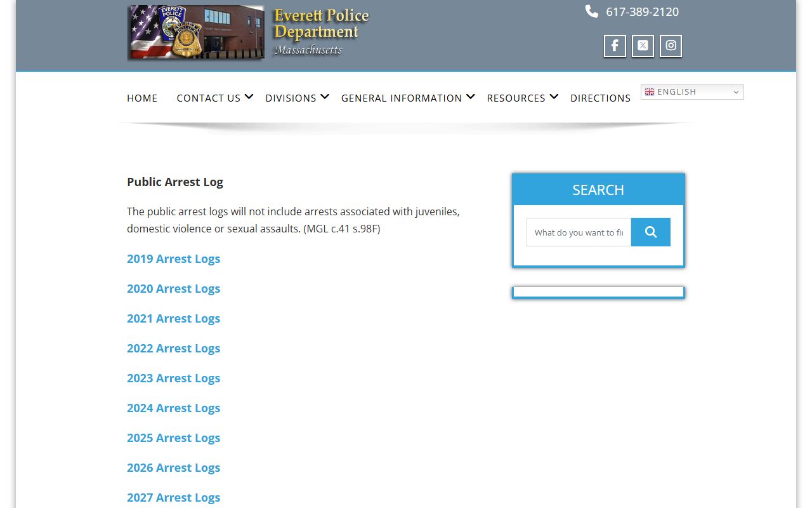Click the Public Arrest Log heading
This screenshot has width=812, height=508.
pyautogui.click(x=175, y=182)
